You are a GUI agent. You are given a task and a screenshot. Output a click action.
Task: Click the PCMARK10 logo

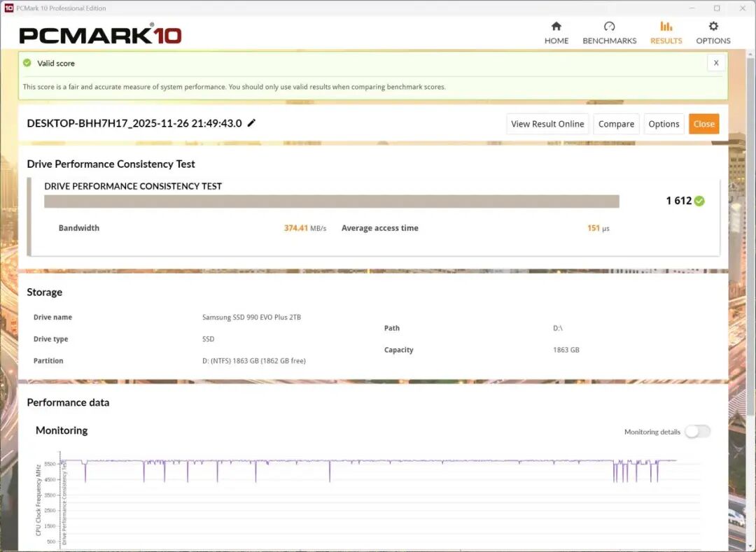click(100, 36)
